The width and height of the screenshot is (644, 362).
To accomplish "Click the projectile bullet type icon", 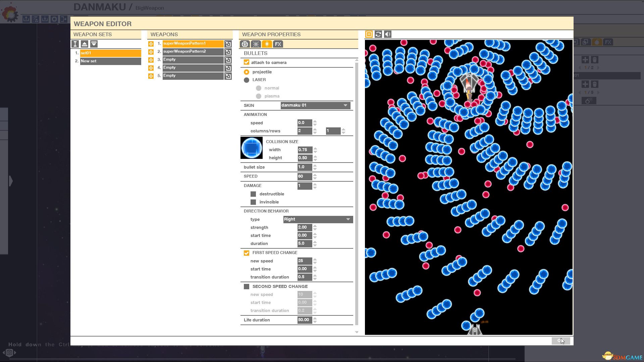I will (x=247, y=72).
